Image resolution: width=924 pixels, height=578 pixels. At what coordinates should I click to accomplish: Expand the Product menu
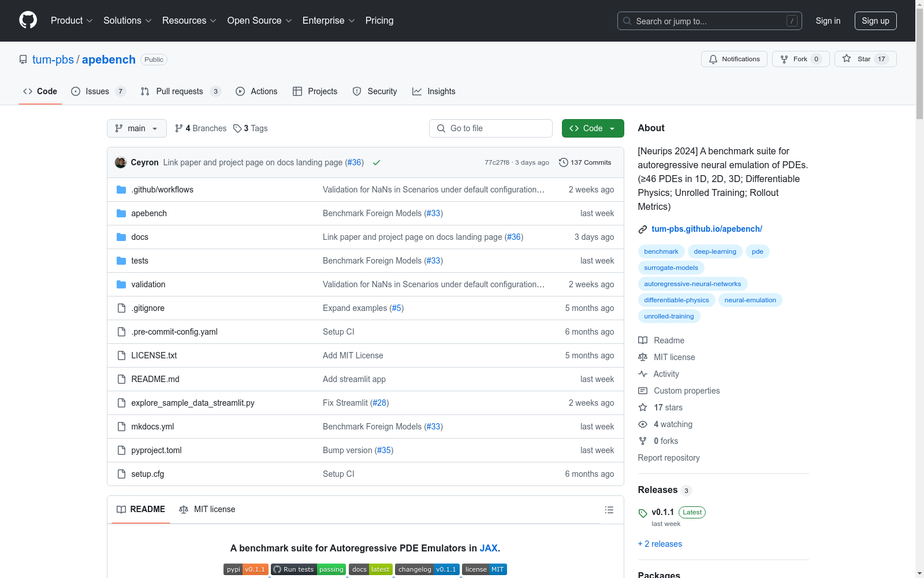click(x=72, y=21)
